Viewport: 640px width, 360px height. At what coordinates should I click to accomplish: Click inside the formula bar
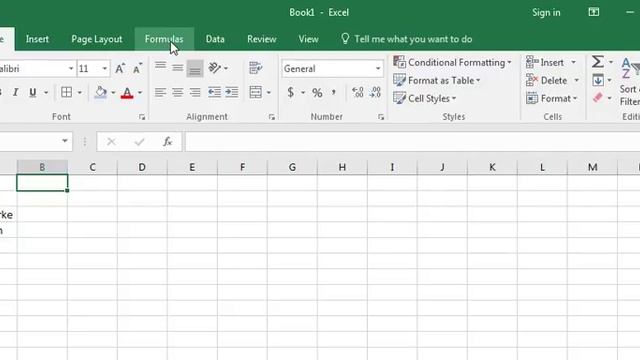(x=412, y=142)
